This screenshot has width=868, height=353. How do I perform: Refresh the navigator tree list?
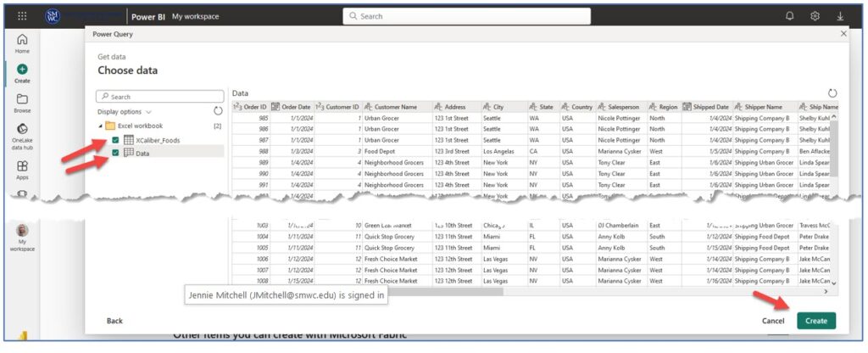point(218,111)
